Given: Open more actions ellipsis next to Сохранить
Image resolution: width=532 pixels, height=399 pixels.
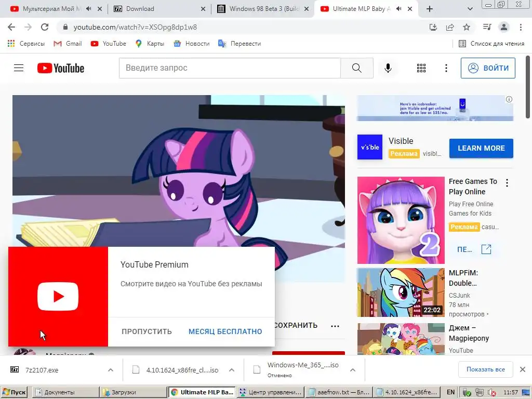Looking at the screenshot, I should tap(335, 326).
